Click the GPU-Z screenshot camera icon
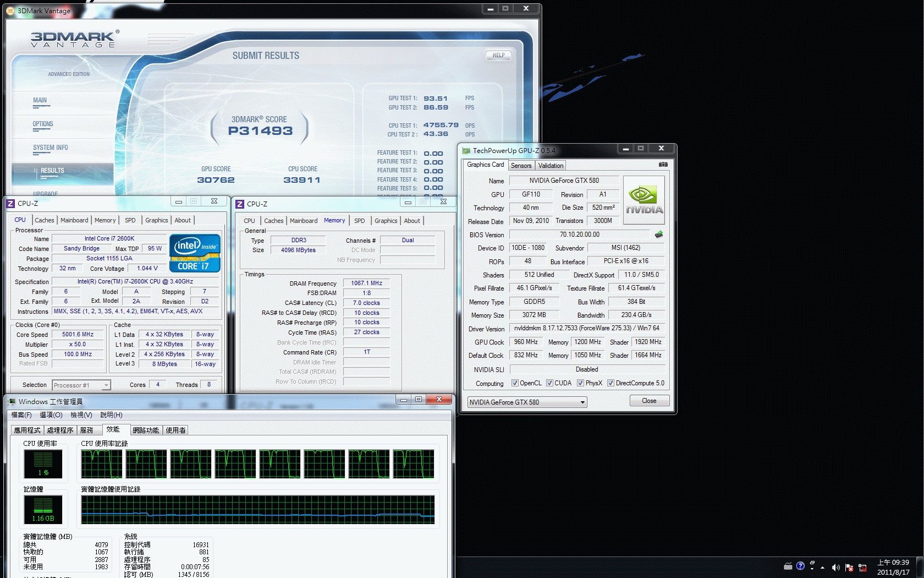924x578 pixels. pos(663,165)
